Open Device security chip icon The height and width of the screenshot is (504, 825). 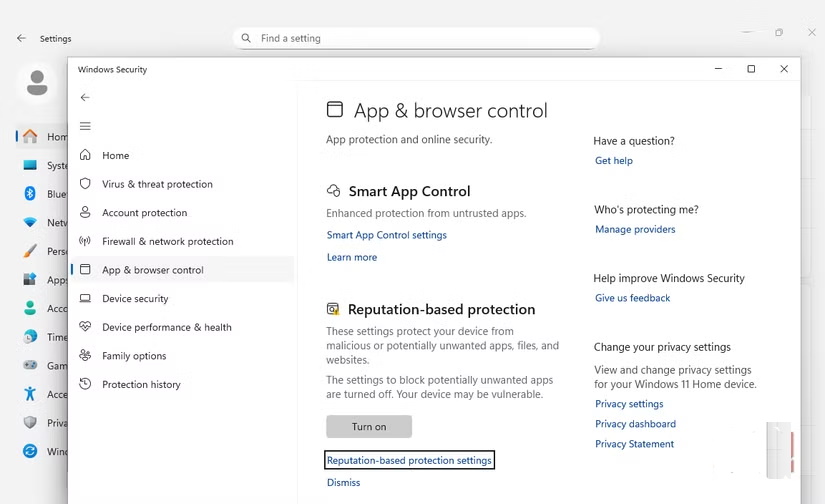(85, 299)
